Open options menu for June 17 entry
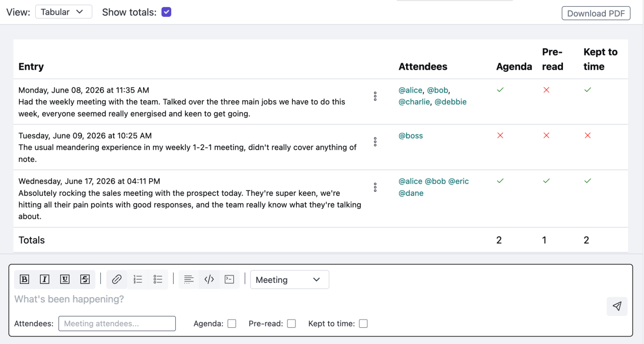The height and width of the screenshot is (344, 644). tap(375, 187)
